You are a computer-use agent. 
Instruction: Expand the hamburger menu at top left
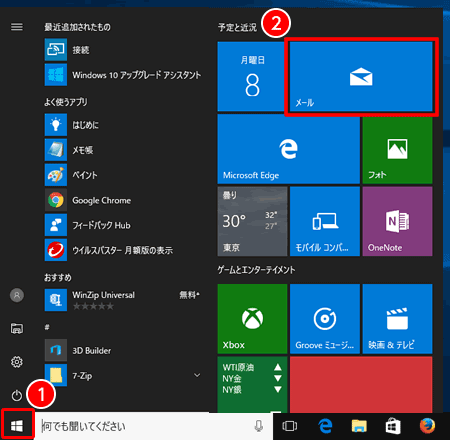pyautogui.click(x=17, y=27)
